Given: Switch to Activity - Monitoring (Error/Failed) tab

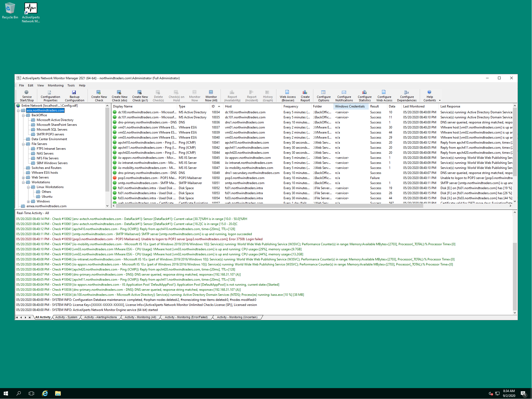Looking at the screenshot, I should coord(186,317).
